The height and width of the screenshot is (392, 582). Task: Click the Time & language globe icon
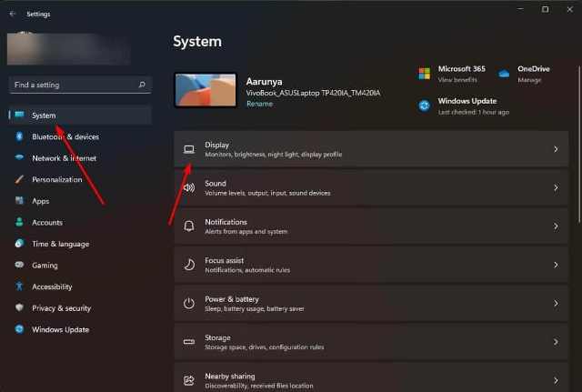pyautogui.click(x=19, y=244)
